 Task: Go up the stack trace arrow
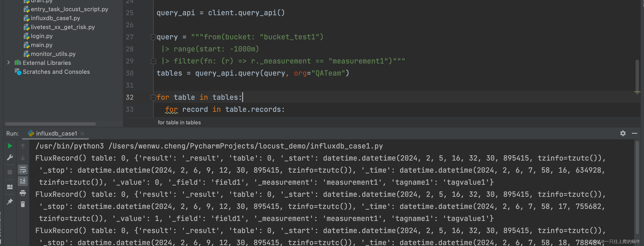pos(23,146)
